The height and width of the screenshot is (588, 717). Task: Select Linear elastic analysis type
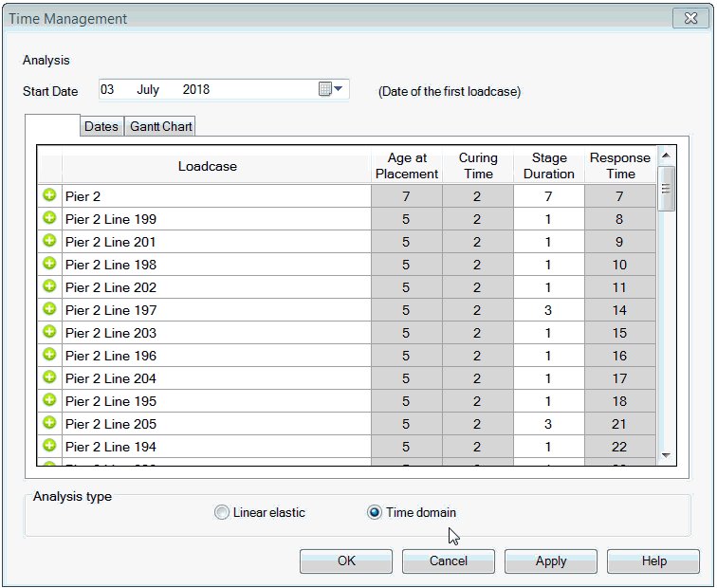coord(222,513)
